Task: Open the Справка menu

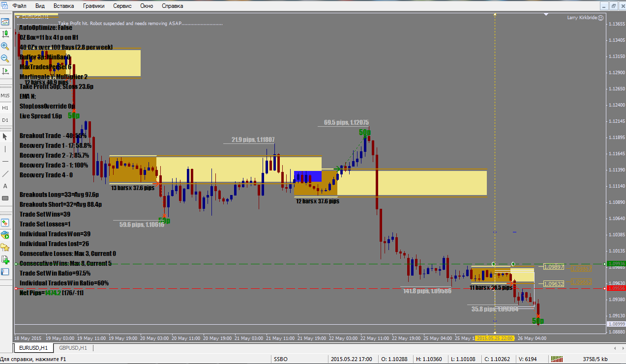Action: coord(172,6)
